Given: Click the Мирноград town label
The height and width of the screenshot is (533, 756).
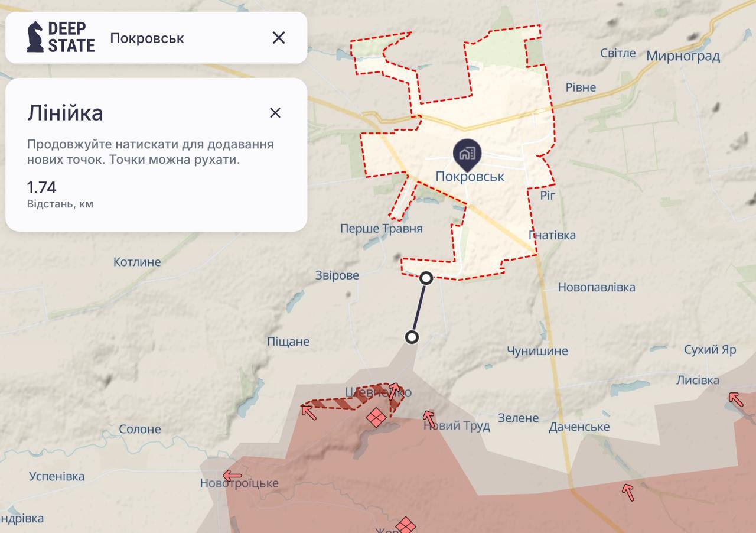Looking at the screenshot, I should pos(683,57).
